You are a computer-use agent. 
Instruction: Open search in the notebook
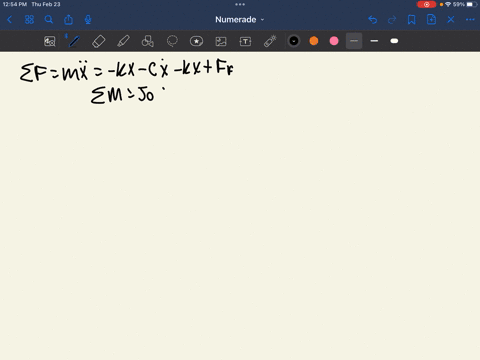[49, 20]
